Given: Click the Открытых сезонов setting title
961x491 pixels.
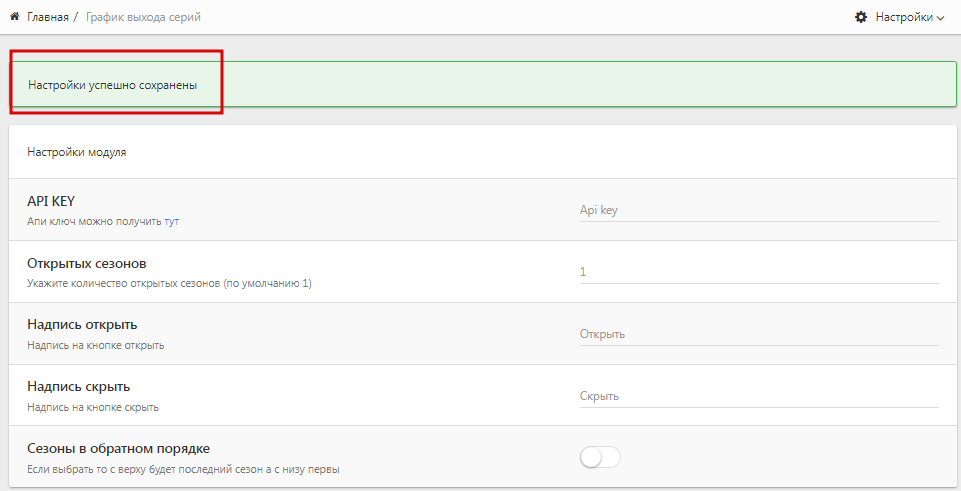Looking at the screenshot, I should (86, 264).
